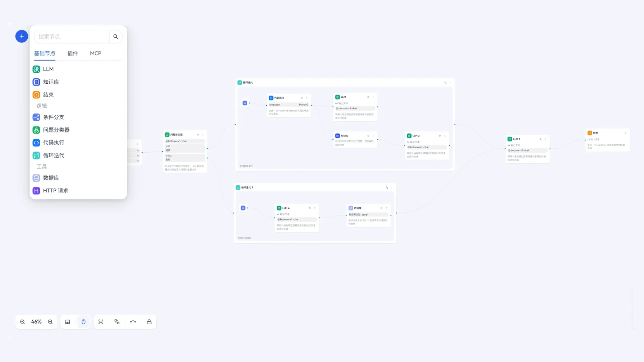The width and height of the screenshot is (644, 362).
Task: Run the 问题分类器 node
Action: (x=198, y=135)
